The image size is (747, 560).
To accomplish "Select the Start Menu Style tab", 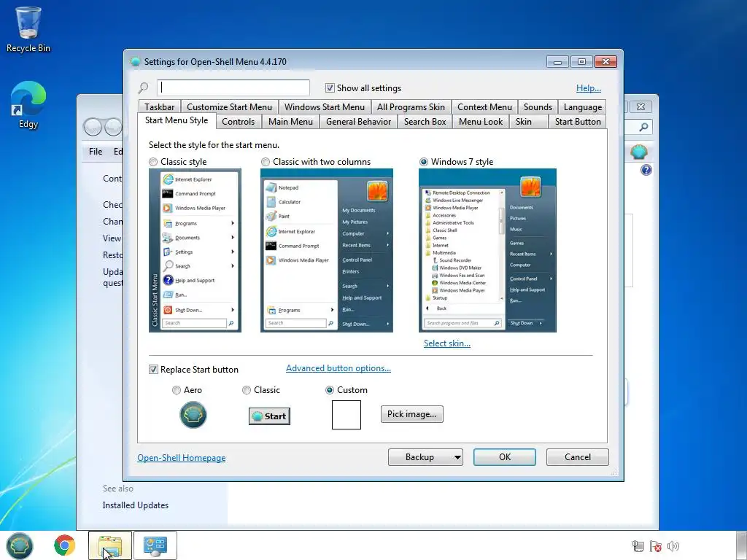I will tap(177, 120).
